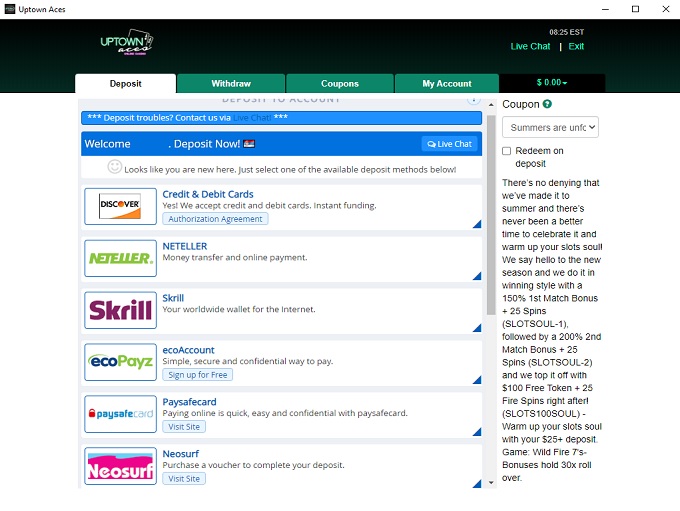680x511 pixels.
Task: Click Visit Site under Paysafecard
Action: [184, 426]
